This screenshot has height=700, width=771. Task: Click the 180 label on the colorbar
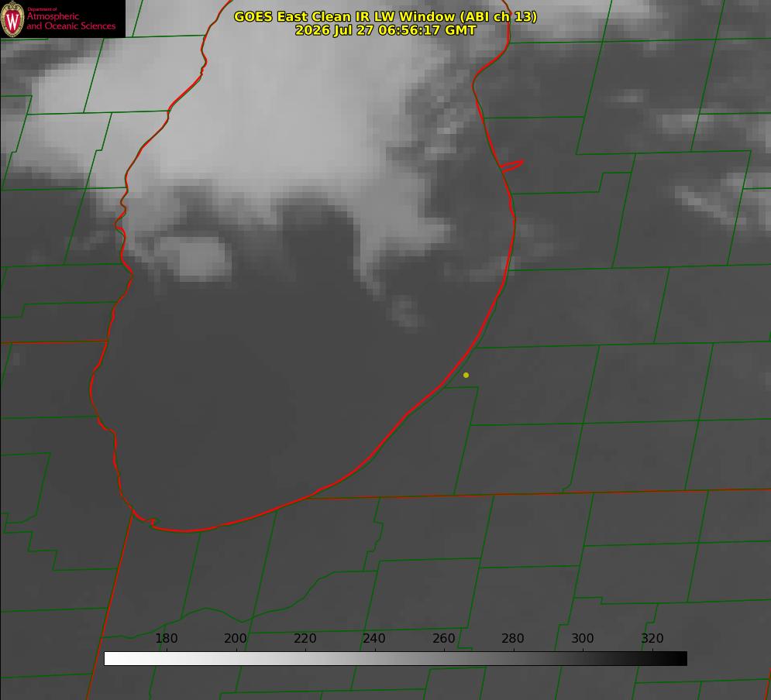pyautogui.click(x=166, y=638)
